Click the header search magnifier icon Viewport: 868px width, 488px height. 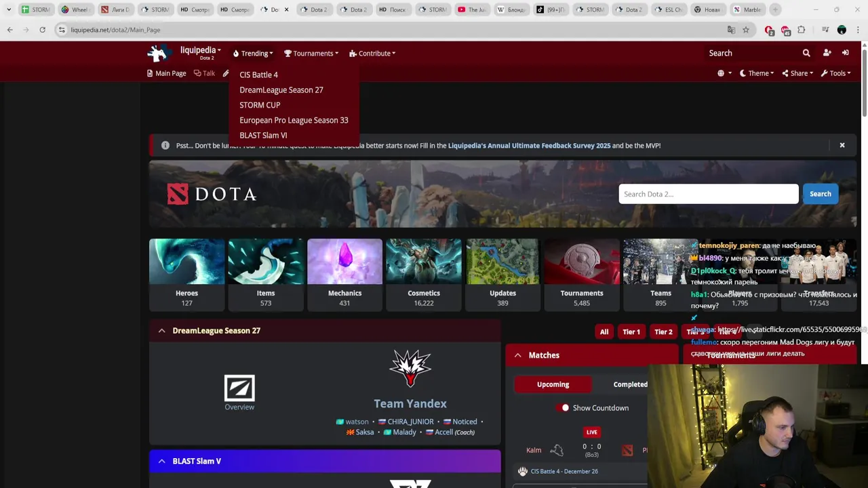806,53
